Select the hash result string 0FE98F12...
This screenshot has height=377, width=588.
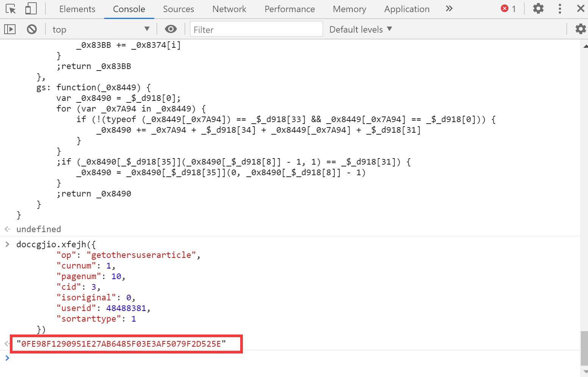click(x=121, y=344)
